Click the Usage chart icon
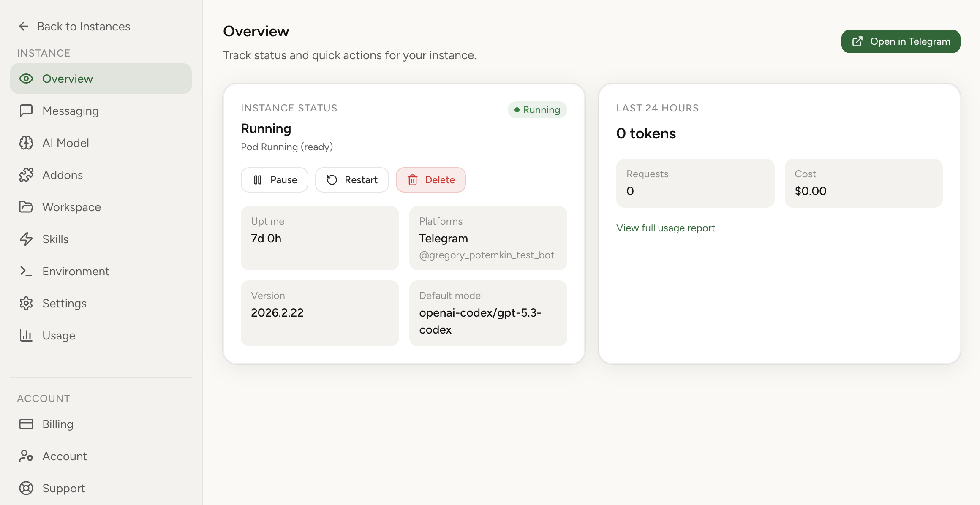The image size is (980, 505). coord(26,335)
